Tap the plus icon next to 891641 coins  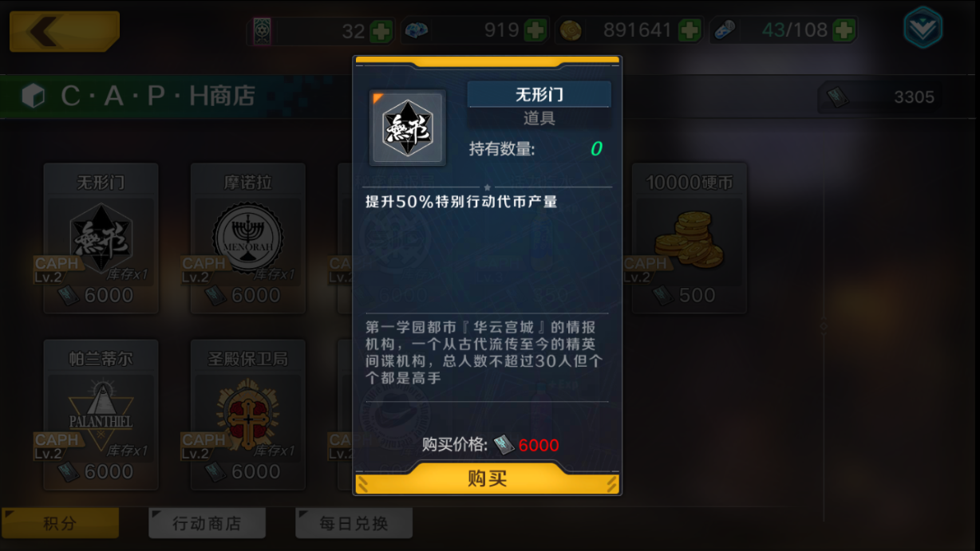pyautogui.click(x=690, y=31)
